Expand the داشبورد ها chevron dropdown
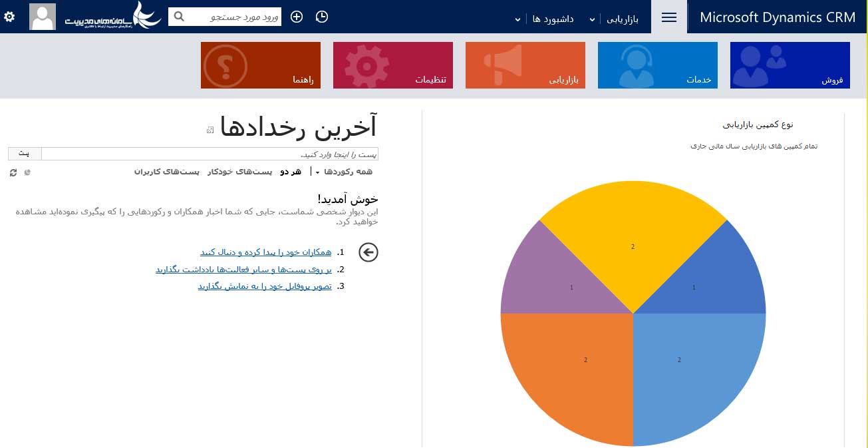Image resolution: width=868 pixels, height=448 pixels. pyautogui.click(x=517, y=19)
